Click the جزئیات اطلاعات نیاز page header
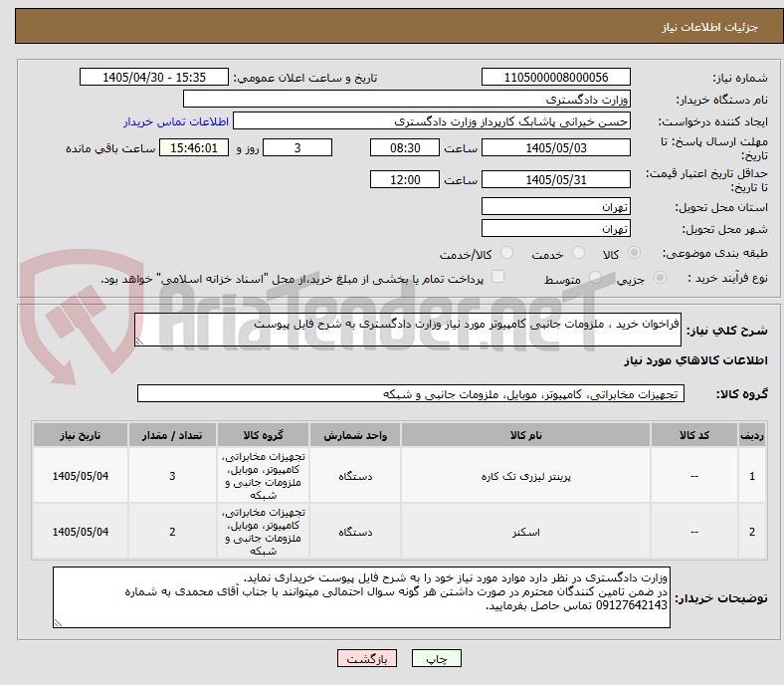 [x=710, y=27]
